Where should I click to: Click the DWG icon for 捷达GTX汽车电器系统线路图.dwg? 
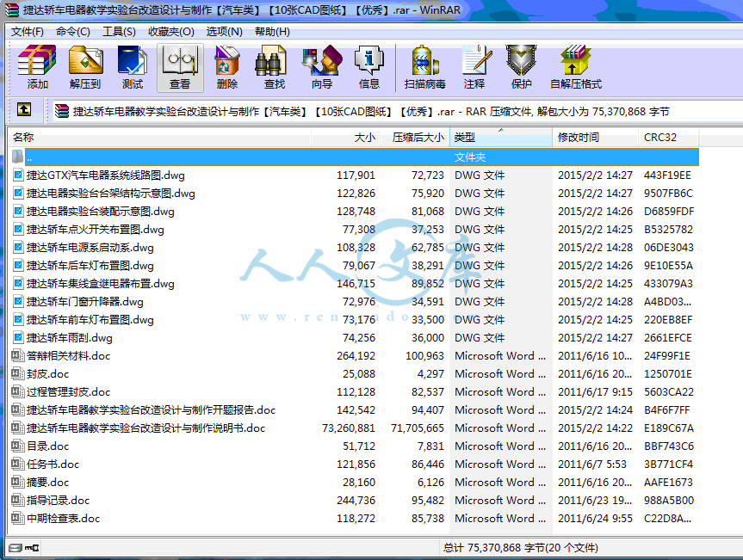point(18,175)
